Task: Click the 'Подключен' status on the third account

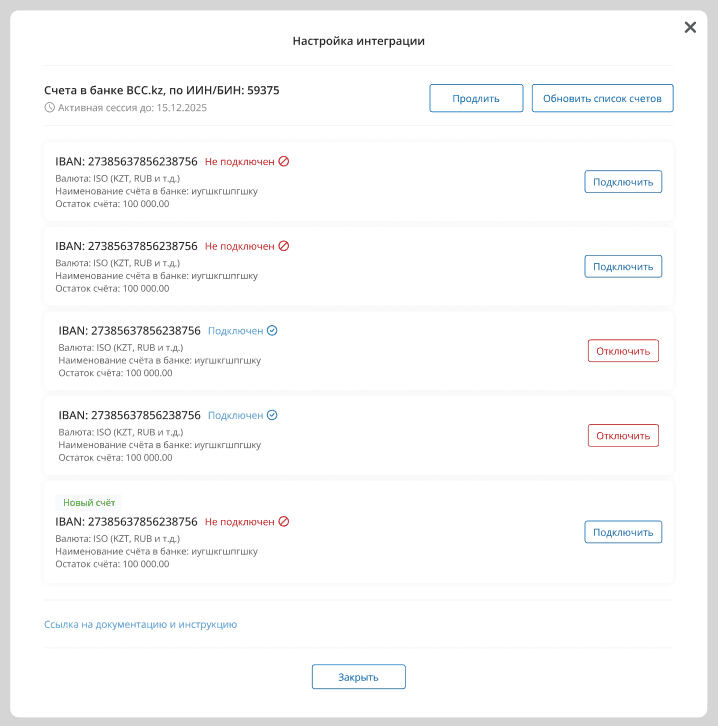Action: [x=236, y=331]
